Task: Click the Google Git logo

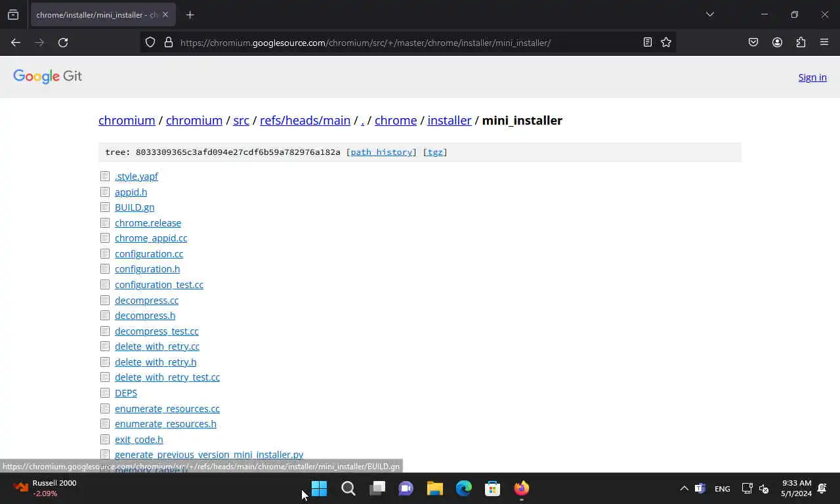Action: [x=47, y=76]
